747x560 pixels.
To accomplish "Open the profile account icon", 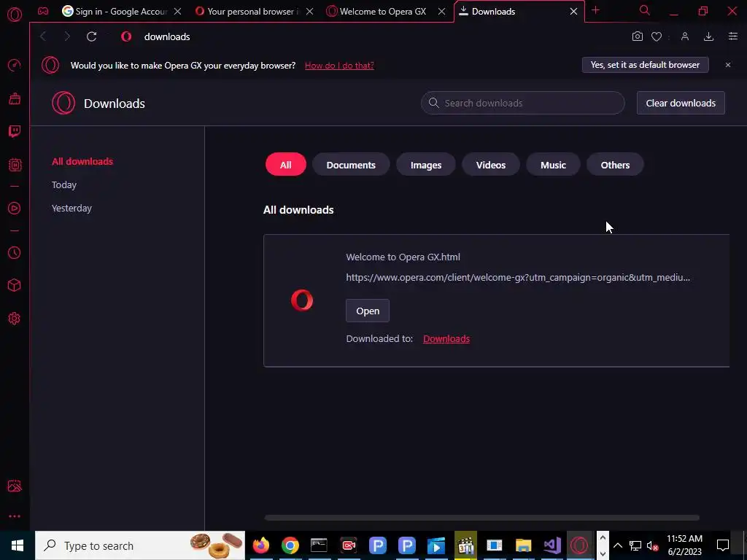I will pos(685,36).
